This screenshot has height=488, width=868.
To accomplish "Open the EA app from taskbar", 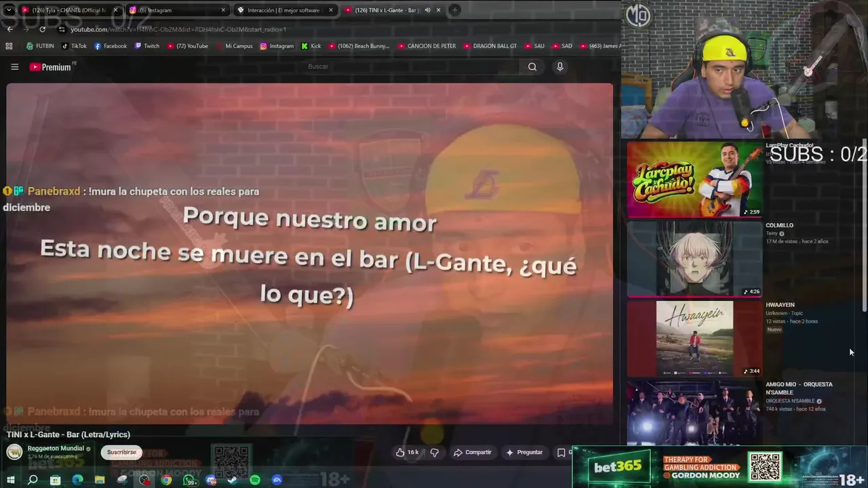I will (277, 480).
